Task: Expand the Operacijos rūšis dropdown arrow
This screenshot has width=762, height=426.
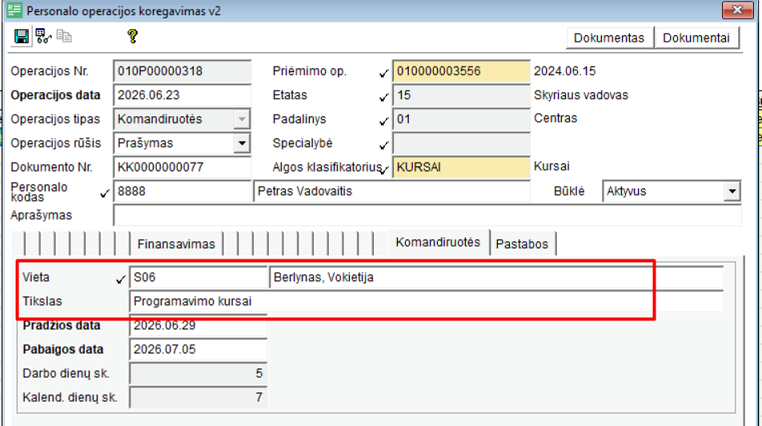Action: (242, 143)
